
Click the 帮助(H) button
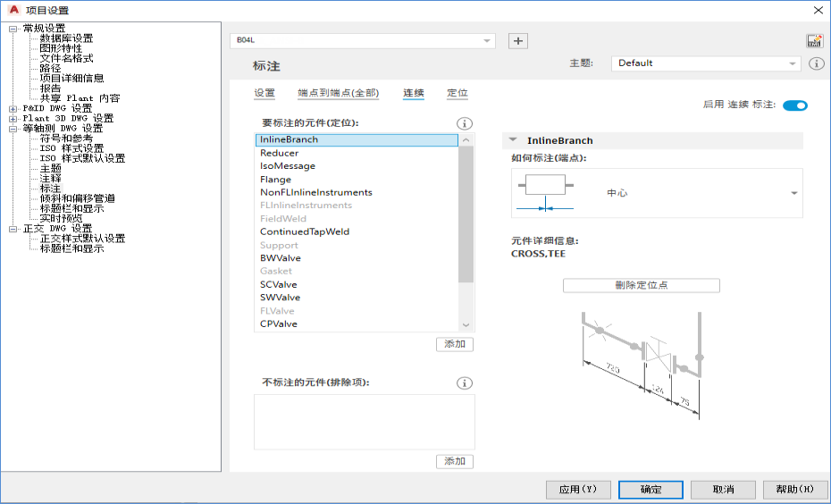(795, 489)
